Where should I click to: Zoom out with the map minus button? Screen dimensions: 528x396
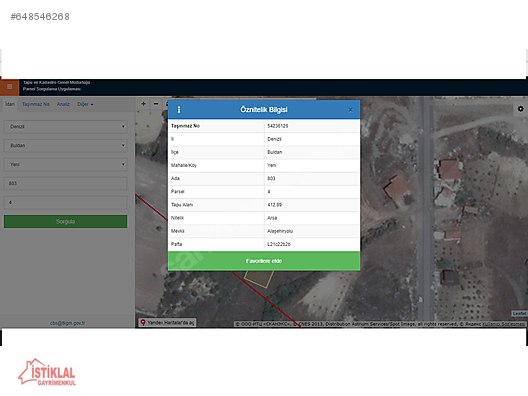[156, 104]
